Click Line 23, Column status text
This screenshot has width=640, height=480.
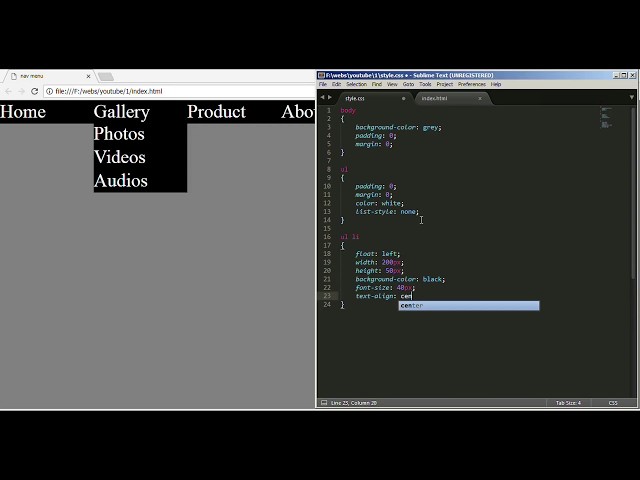353,403
